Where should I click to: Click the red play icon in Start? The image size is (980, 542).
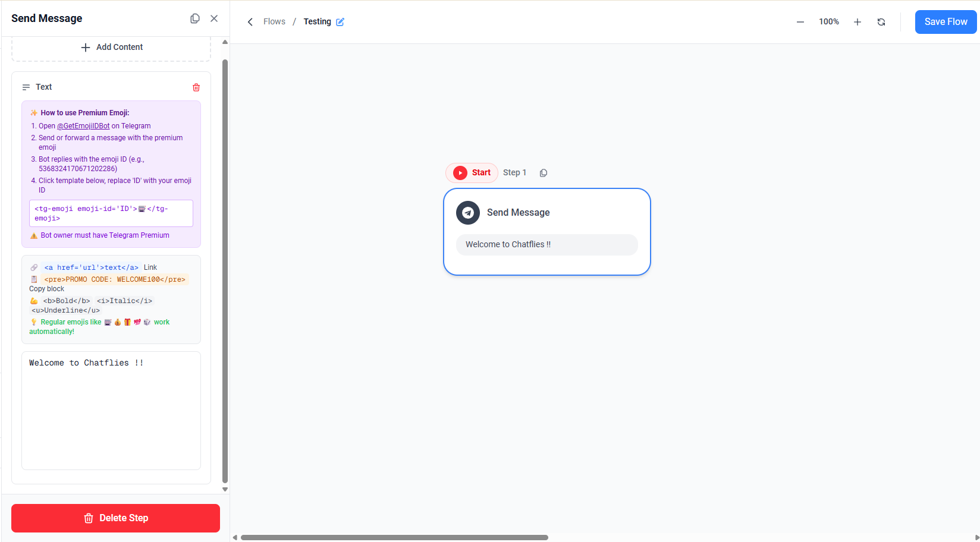pyautogui.click(x=460, y=173)
